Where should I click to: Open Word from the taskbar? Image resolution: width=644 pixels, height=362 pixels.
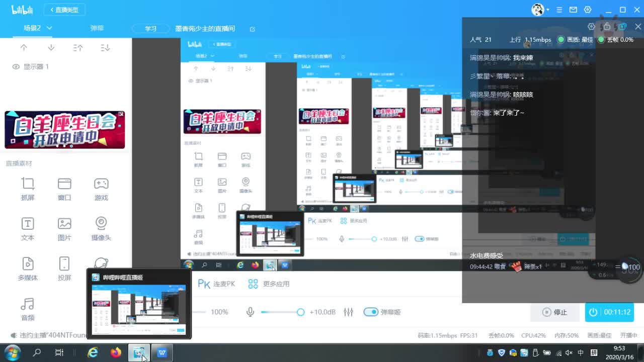point(162,352)
